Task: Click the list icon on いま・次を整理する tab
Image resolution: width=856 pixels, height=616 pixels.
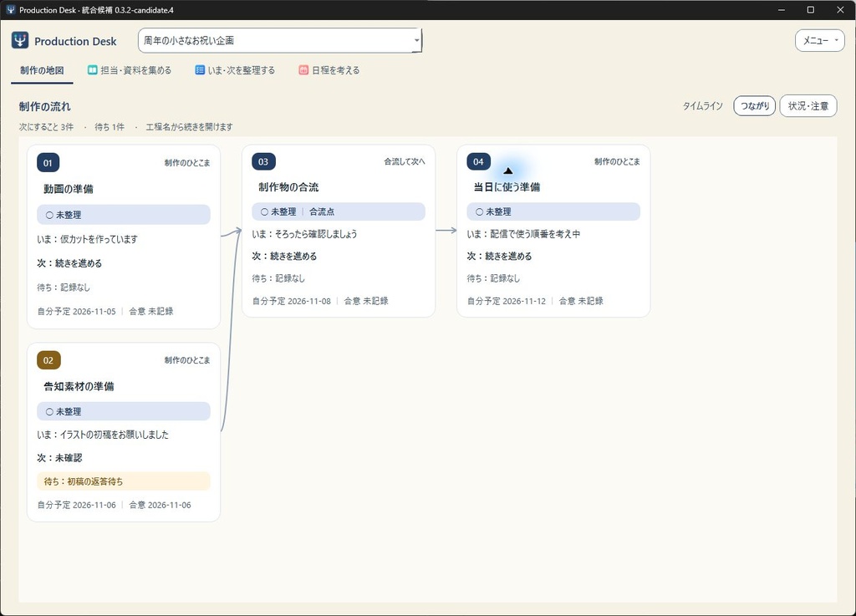Action: coord(200,70)
